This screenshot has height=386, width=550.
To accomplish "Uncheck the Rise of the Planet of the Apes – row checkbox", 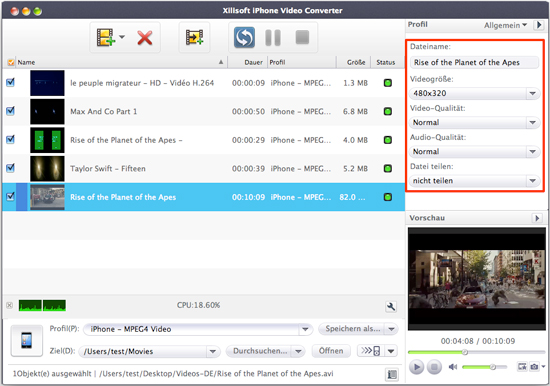I will [x=11, y=140].
